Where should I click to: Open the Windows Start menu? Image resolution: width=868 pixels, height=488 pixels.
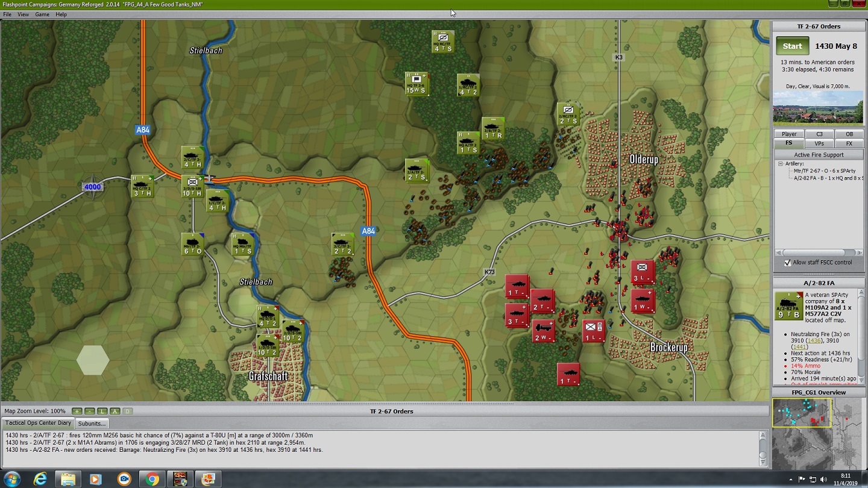11,479
